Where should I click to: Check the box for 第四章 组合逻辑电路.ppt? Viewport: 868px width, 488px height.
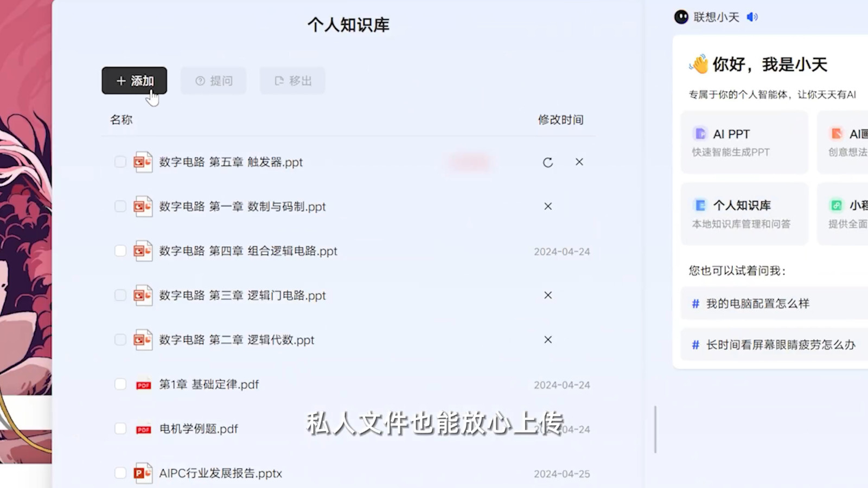click(120, 251)
